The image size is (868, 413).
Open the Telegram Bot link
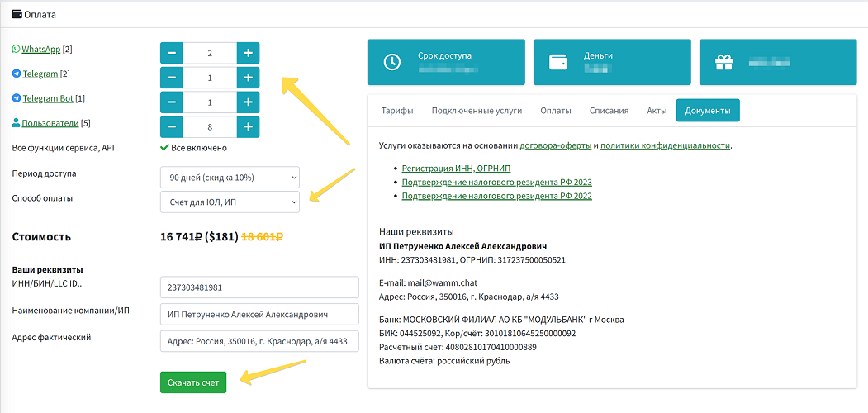(48, 98)
